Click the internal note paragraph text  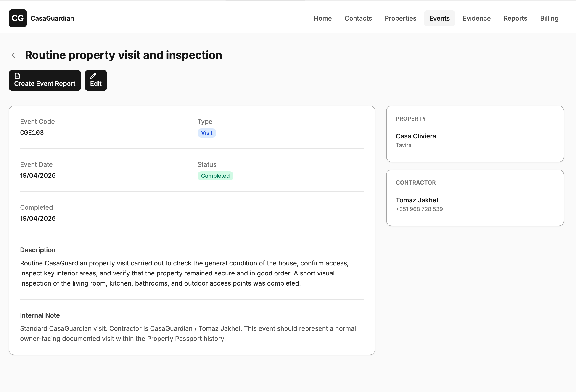[188, 334]
